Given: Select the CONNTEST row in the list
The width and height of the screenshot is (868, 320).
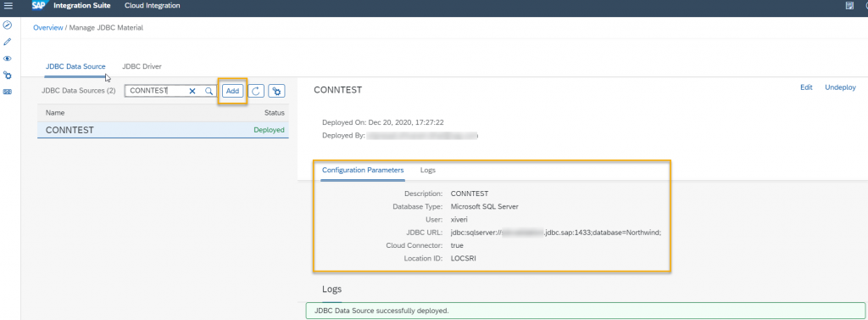Looking at the screenshot, I should pyautogui.click(x=163, y=130).
